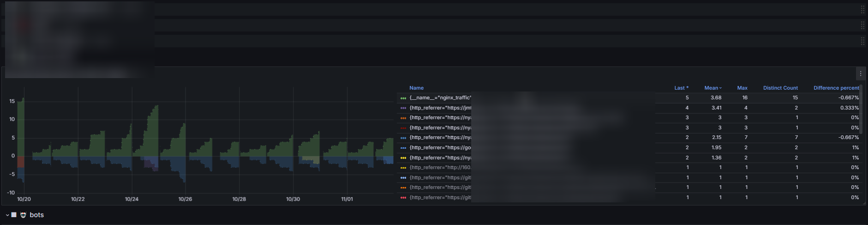The height and width of the screenshot is (225, 868).
Task: Click the panel resize handle at bottom-right corner
Action: coord(864,203)
